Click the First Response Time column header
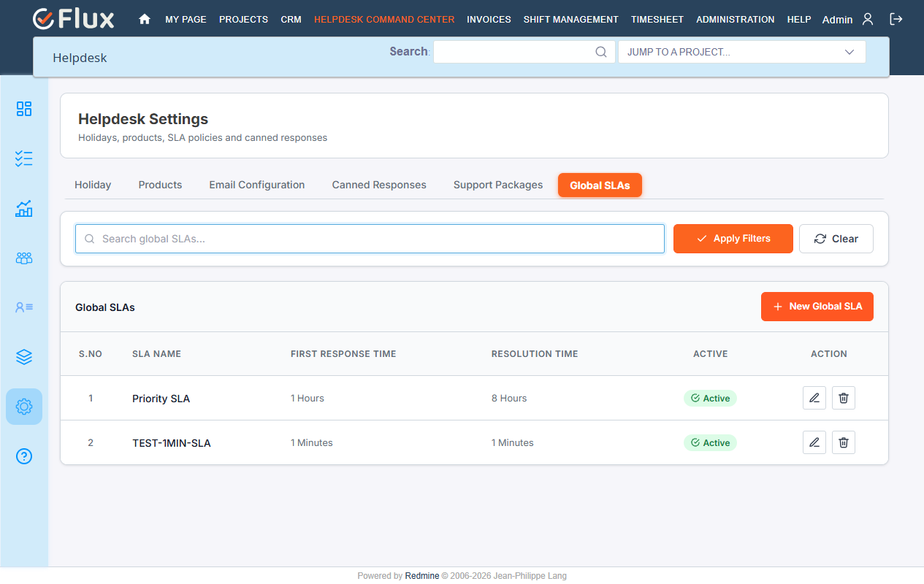 [343, 354]
